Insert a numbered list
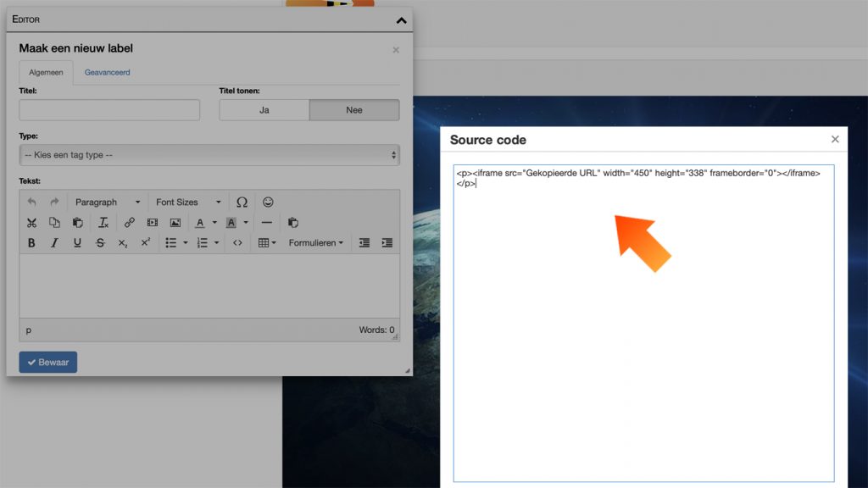Image resolution: width=868 pixels, height=488 pixels. click(202, 243)
